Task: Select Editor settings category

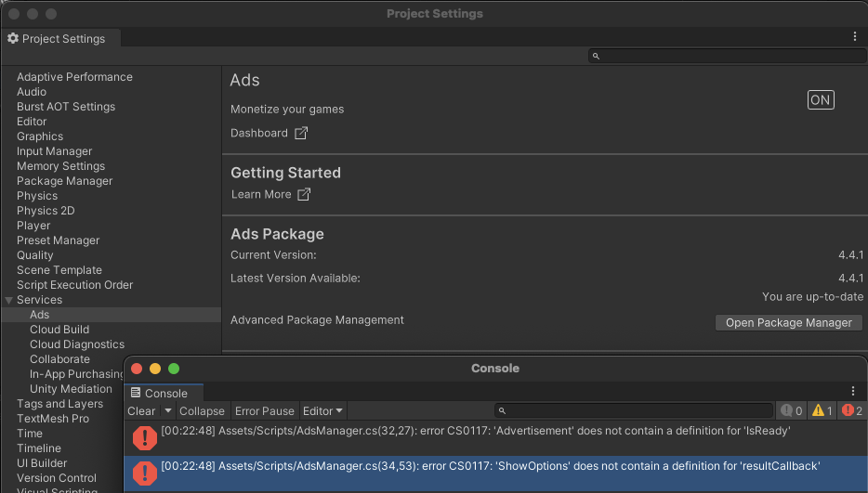Action: (x=32, y=122)
